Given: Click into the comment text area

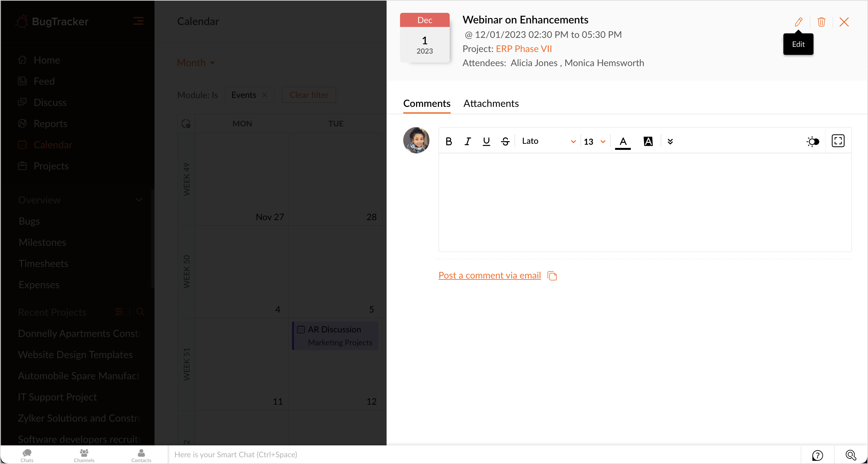Looking at the screenshot, I should point(645,202).
